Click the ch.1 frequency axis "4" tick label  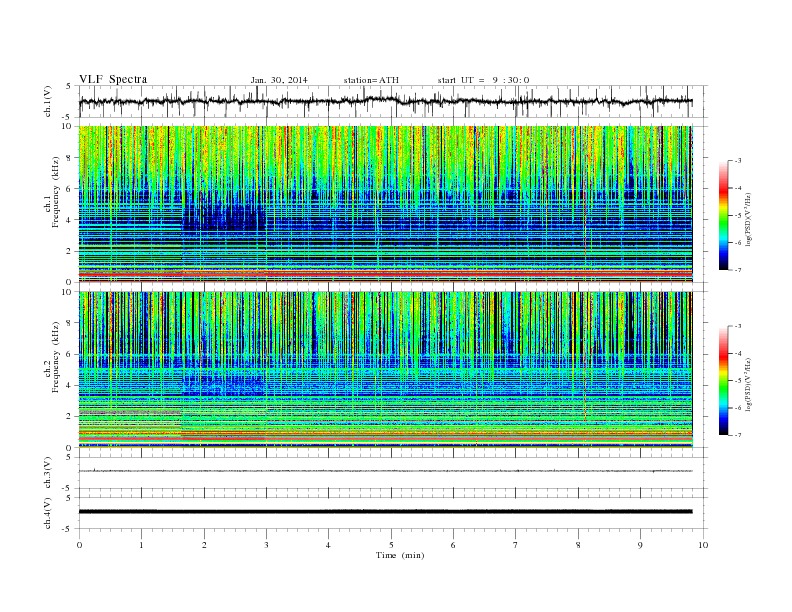tap(69, 220)
